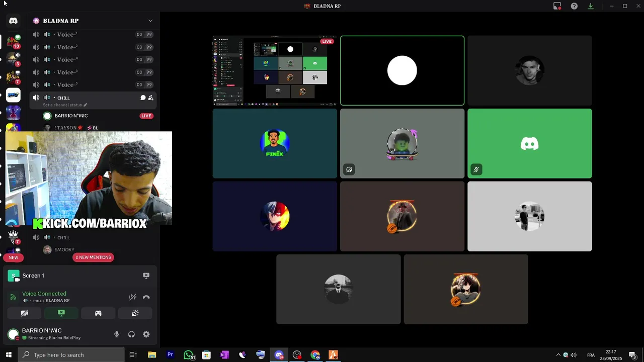644x362 pixels.
Task: Toggle noise suppression icon
Action: click(132, 297)
